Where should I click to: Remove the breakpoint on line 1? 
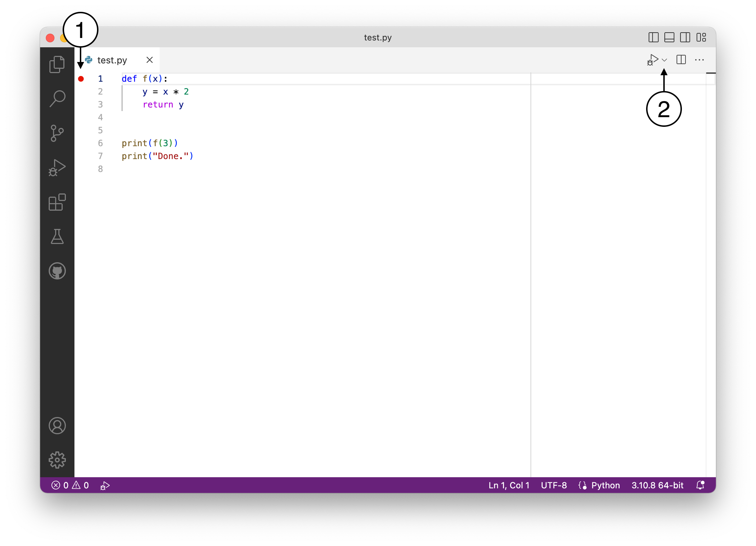point(81,79)
